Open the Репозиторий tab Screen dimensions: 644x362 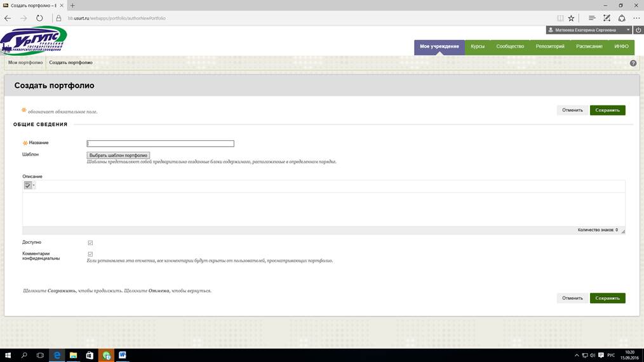550,46
